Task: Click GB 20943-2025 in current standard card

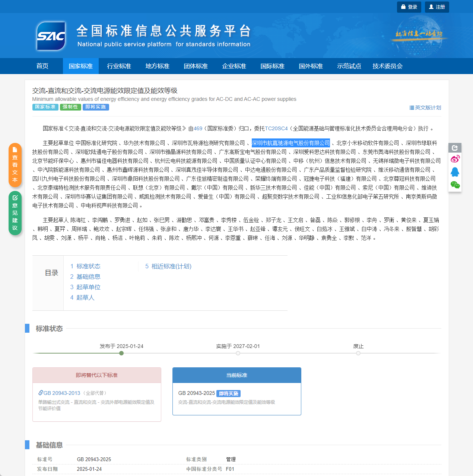Action: click(197, 393)
